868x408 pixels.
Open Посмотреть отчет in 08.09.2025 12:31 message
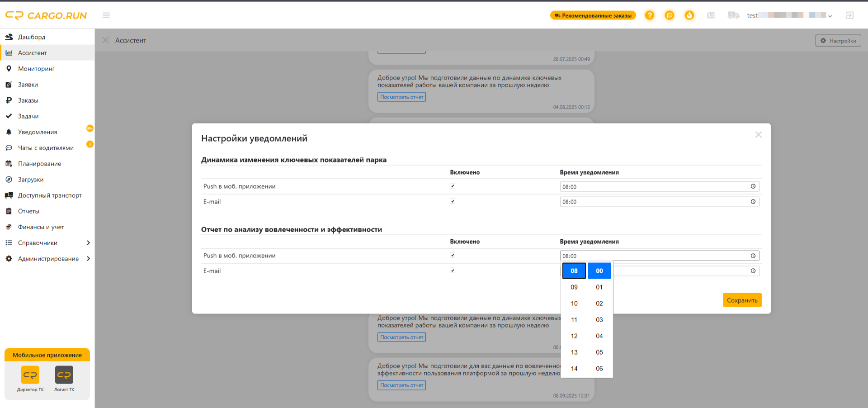point(401,385)
